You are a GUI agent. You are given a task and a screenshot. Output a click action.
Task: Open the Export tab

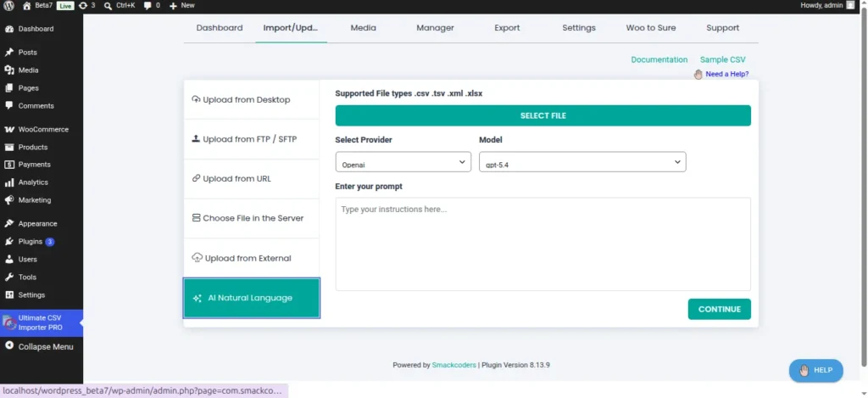point(507,28)
